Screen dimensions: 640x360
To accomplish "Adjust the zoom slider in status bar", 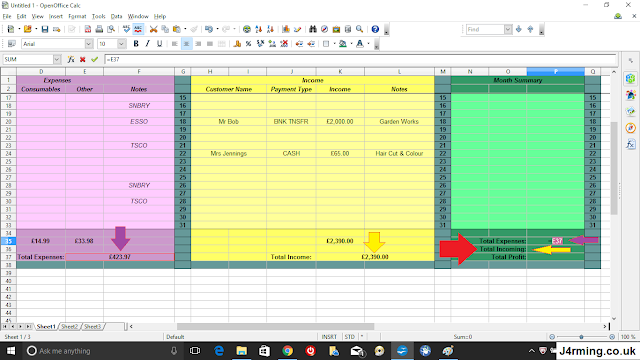I will 582,337.
